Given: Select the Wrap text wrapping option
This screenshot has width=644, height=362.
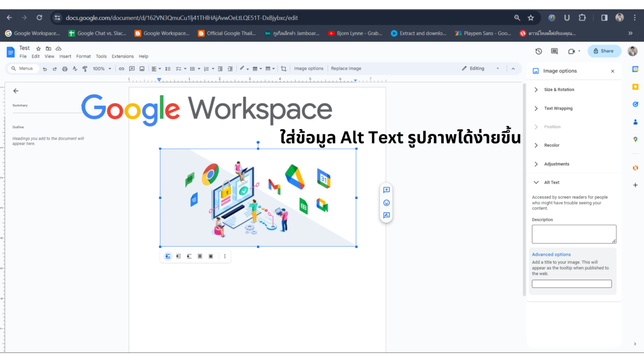Looking at the screenshot, I should [178, 256].
